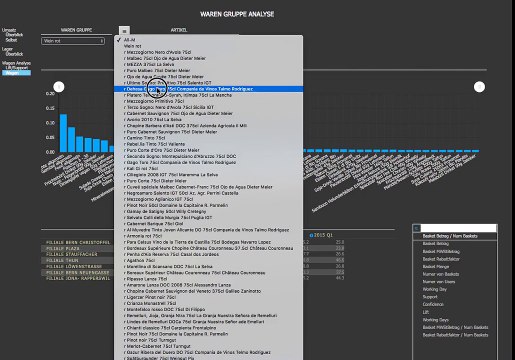This screenshot has width=515, height=360.
Task: Choose Negroamaro Salento IGT 50cl
Action: [208, 193]
